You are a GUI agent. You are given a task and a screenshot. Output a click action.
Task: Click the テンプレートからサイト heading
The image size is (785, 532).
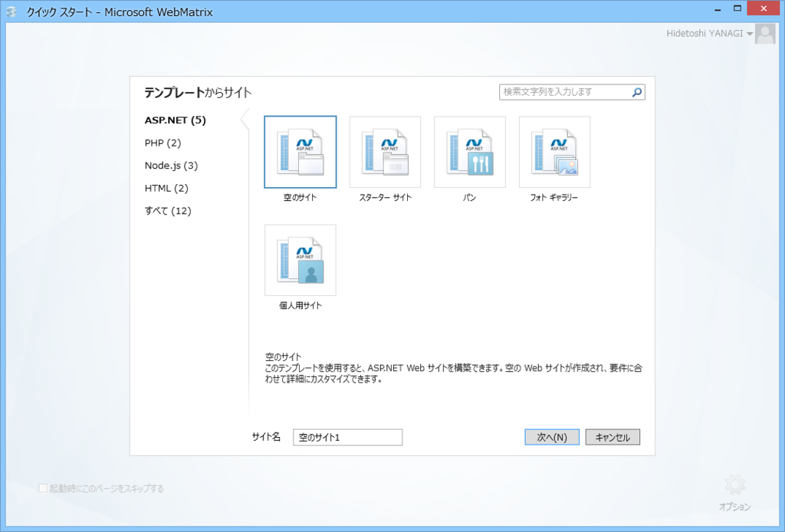(x=198, y=93)
